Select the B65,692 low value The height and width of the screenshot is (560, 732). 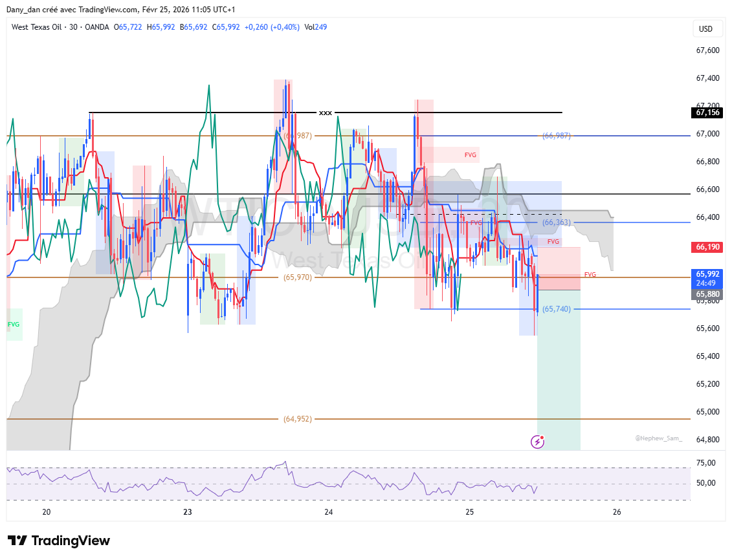coord(194,27)
